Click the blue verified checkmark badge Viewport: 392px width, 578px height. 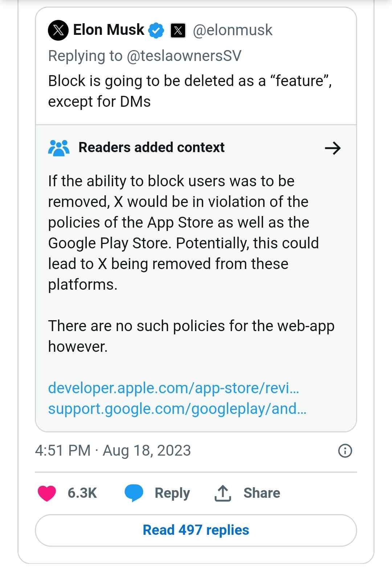tap(156, 30)
